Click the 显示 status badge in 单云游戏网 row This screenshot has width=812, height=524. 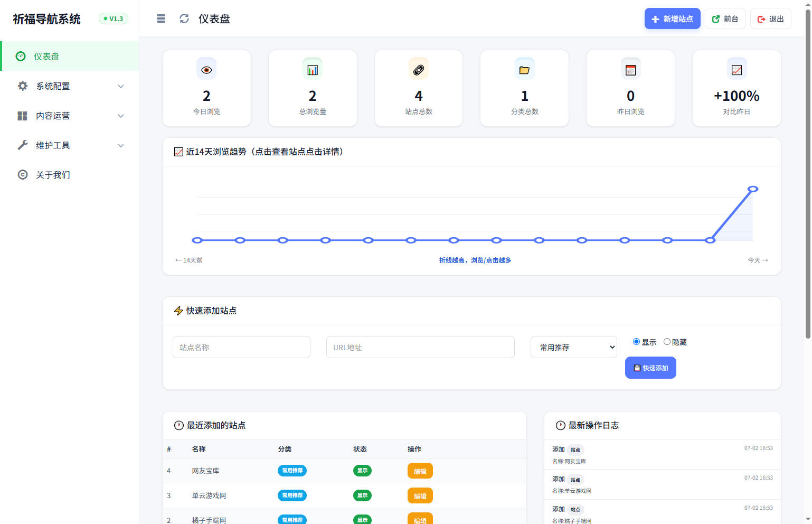pos(362,495)
